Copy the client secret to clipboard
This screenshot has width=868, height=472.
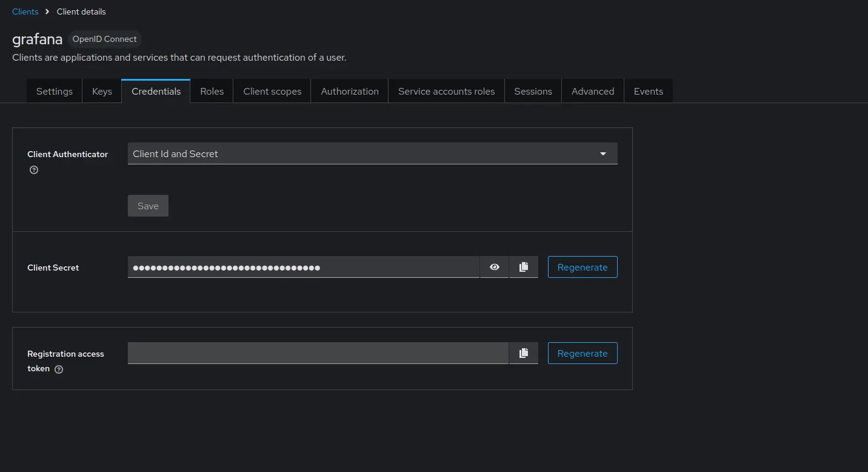(524, 267)
